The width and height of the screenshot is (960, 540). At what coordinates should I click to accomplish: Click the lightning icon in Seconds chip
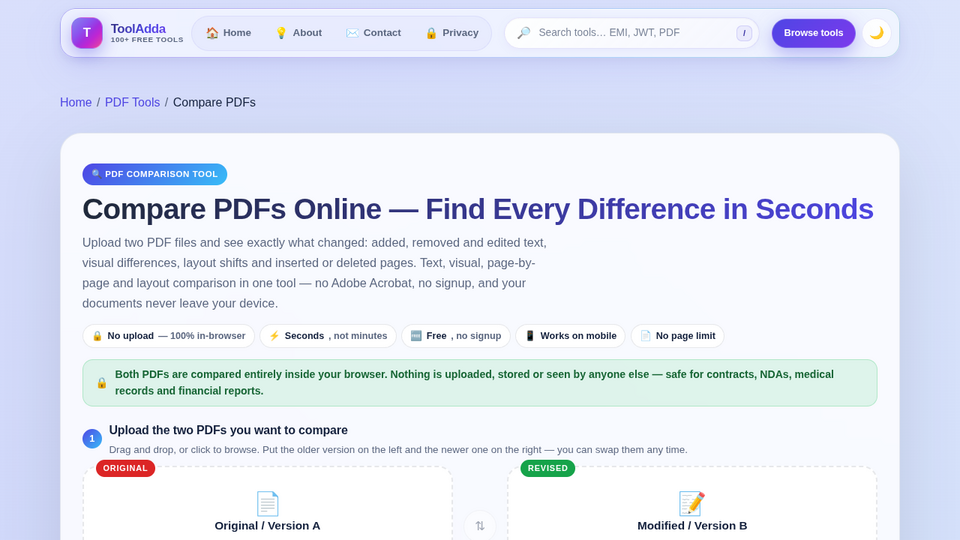click(x=274, y=336)
